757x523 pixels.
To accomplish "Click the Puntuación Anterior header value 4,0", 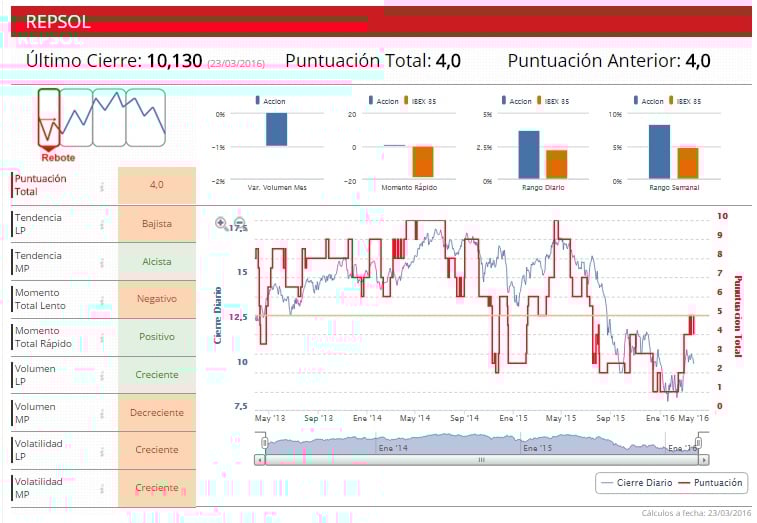I will 698,61.
